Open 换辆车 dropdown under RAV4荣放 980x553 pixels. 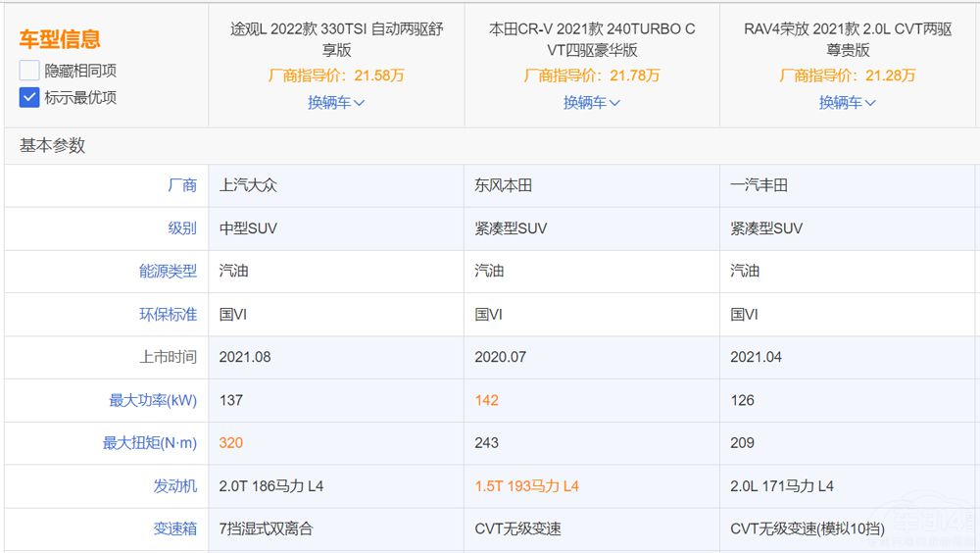point(848,102)
